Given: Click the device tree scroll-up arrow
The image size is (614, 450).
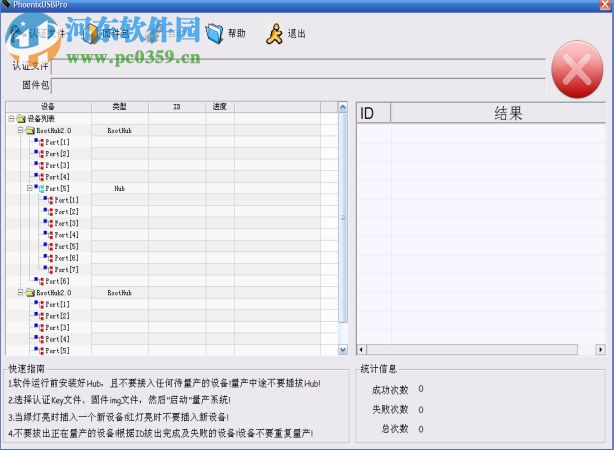Looking at the screenshot, I should (343, 107).
